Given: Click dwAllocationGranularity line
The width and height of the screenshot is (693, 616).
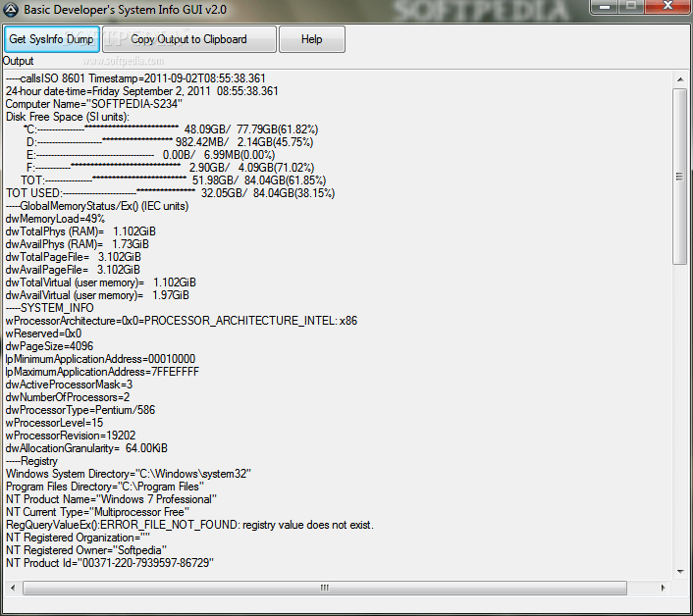Looking at the screenshot, I should [86, 448].
